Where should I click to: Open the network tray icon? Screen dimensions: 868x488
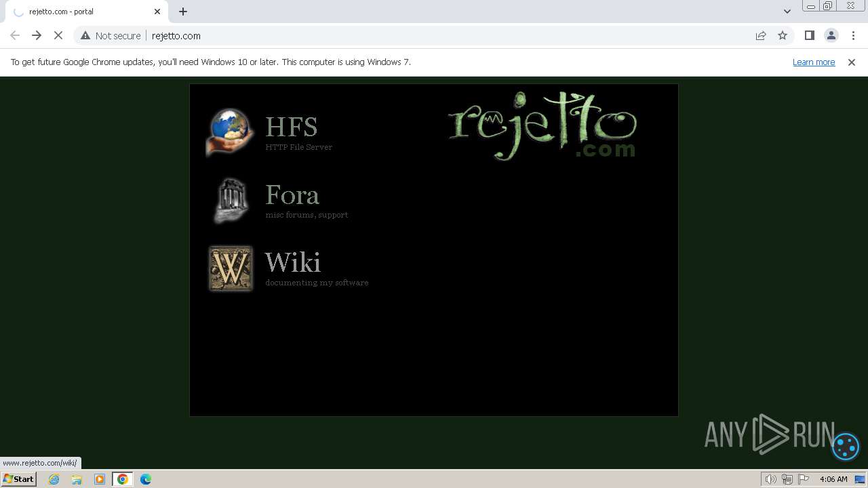point(787,479)
